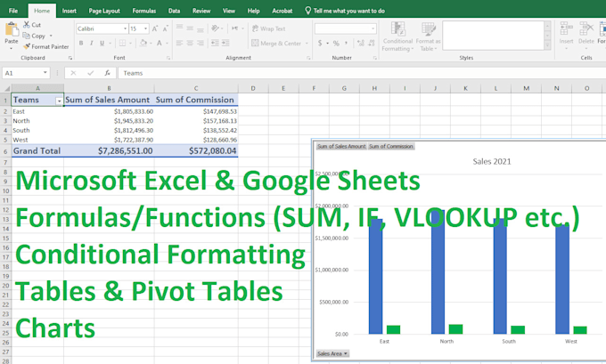Select cell with $7,286,551.00

tap(109, 151)
